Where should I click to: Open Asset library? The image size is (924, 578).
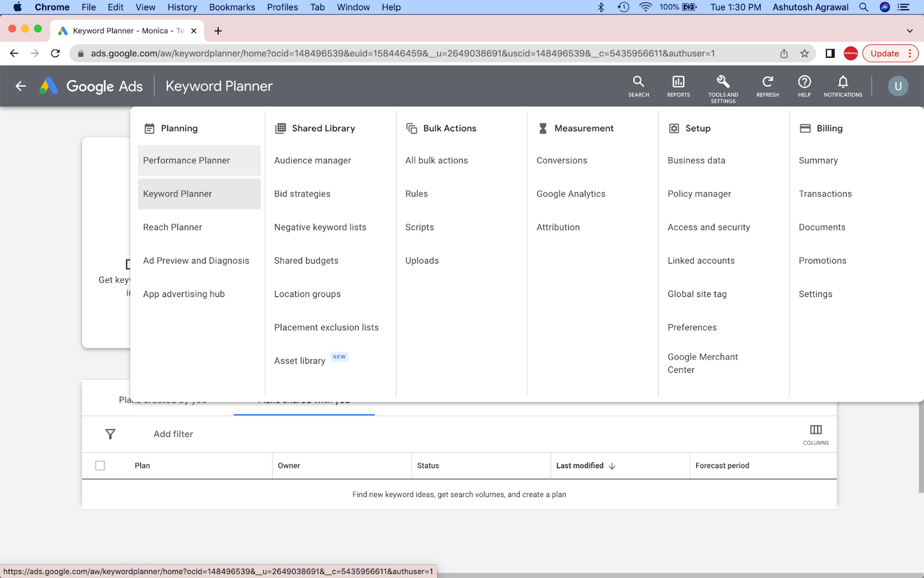[x=300, y=361]
